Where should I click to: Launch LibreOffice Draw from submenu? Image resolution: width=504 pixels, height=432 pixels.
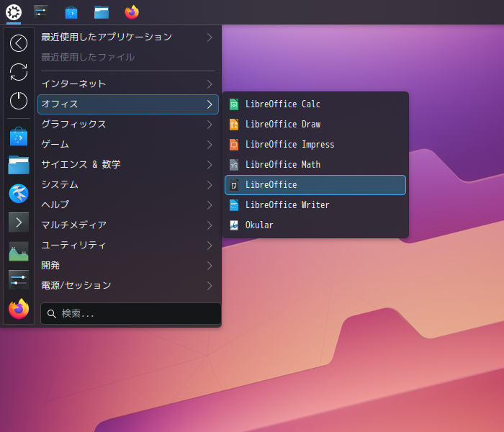[315, 125]
